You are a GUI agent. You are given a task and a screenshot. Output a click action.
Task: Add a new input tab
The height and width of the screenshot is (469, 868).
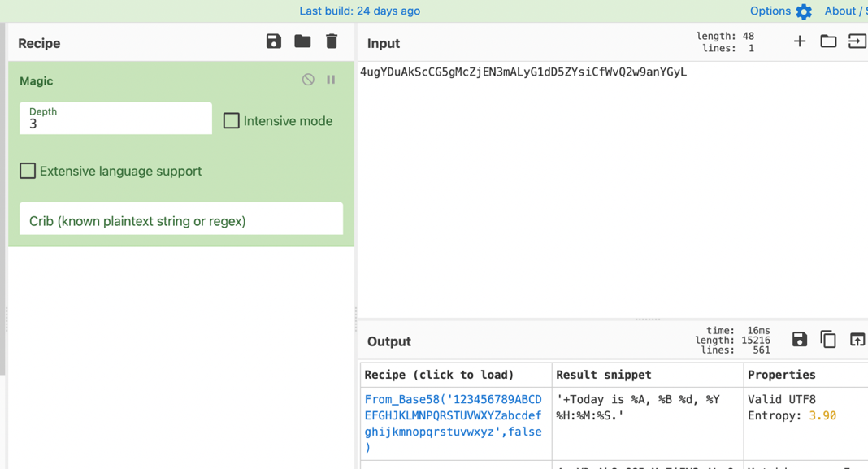coord(800,41)
